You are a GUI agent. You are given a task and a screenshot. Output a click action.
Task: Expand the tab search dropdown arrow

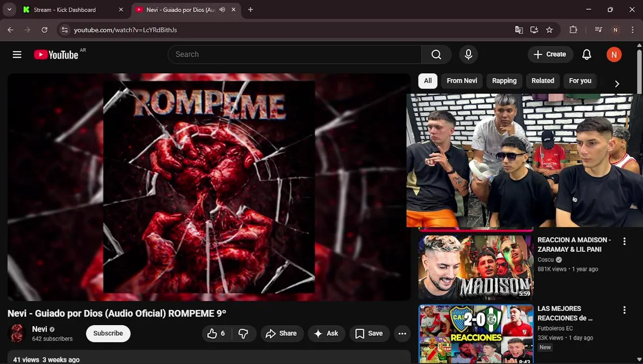(9, 10)
